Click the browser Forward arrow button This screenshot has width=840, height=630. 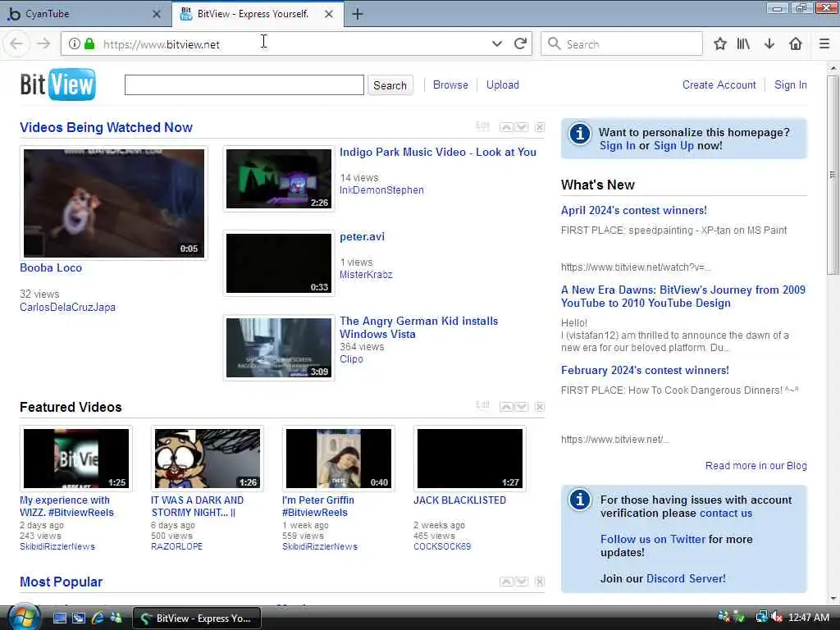[x=44, y=44]
